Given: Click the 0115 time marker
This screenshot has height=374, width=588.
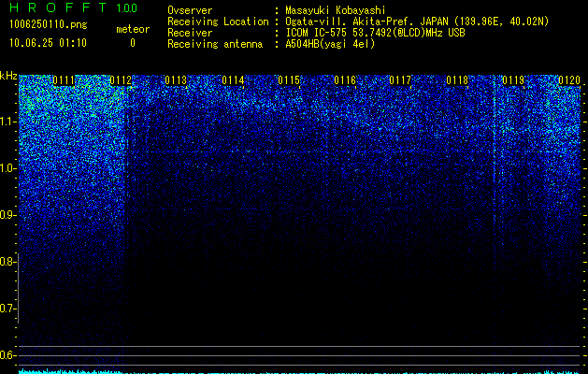Looking at the screenshot, I should [x=289, y=80].
